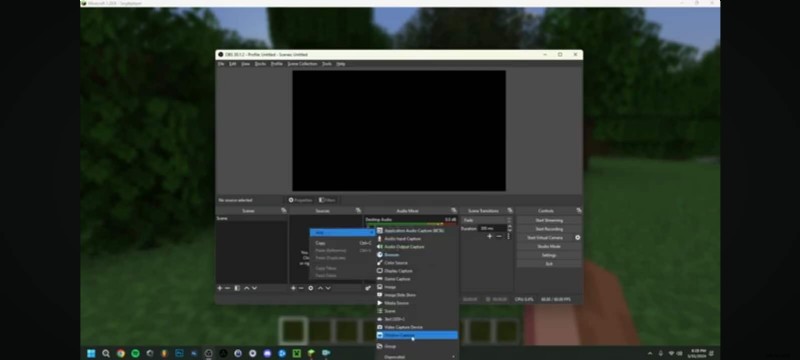Open Windows Start menu

tap(91, 353)
